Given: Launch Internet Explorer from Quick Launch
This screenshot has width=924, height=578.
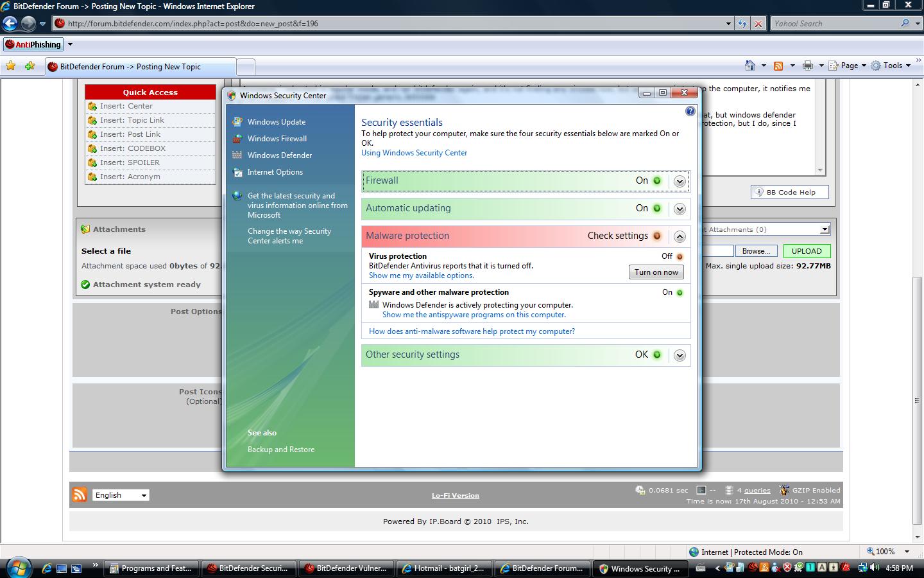Looking at the screenshot, I should [x=47, y=568].
